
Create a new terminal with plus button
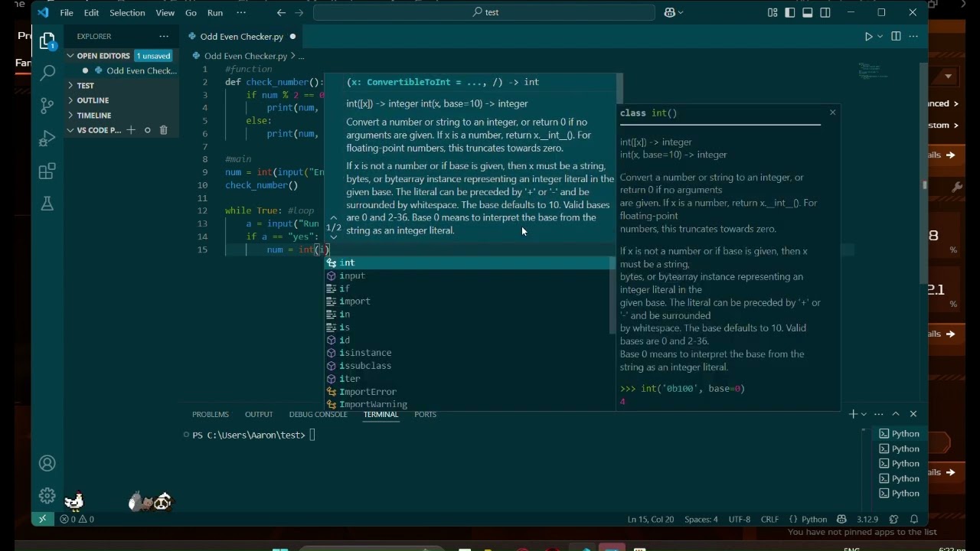click(x=853, y=414)
